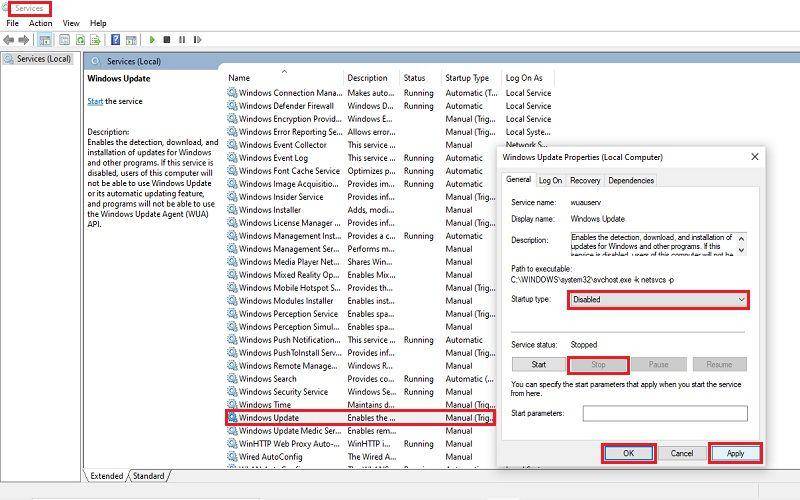
Task: Click the Services (Local) header magnifier icon
Action: pos(95,61)
